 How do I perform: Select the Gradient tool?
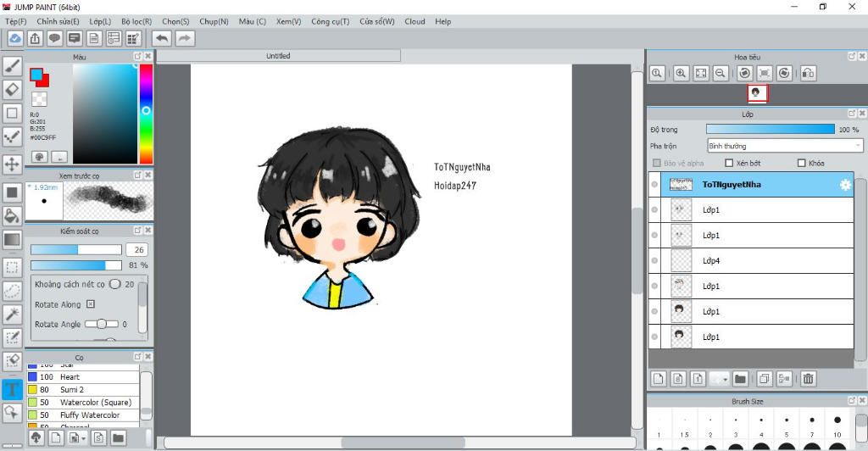[x=12, y=240]
